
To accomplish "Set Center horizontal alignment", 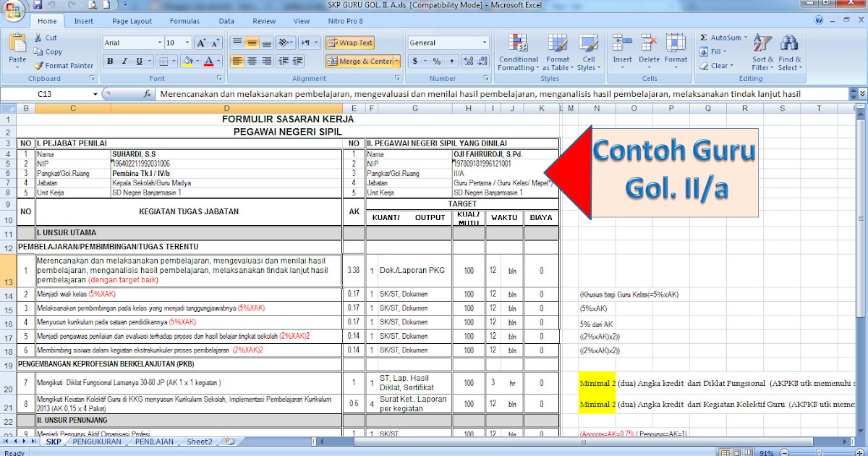I will (x=252, y=62).
